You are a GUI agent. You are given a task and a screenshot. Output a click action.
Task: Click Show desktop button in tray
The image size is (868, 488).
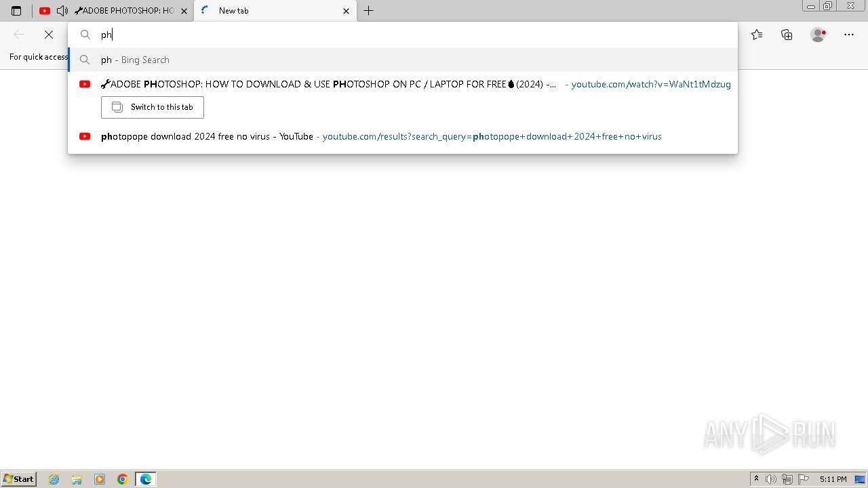861,479
